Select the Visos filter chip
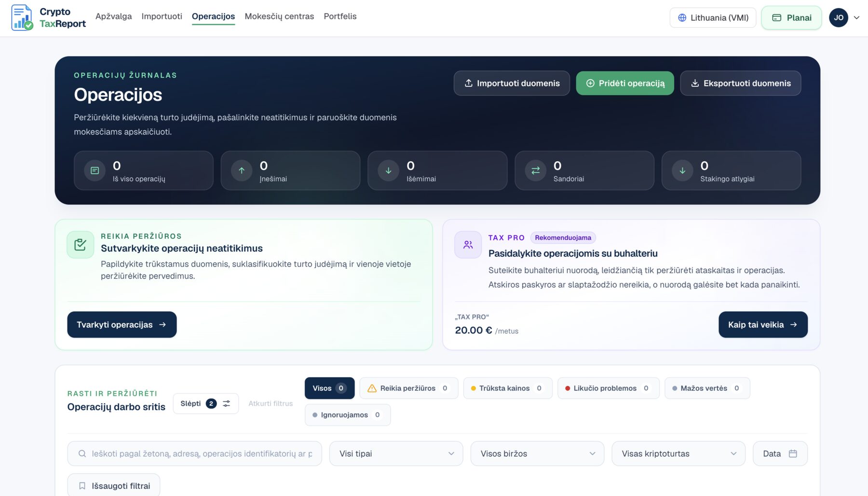 (x=329, y=388)
